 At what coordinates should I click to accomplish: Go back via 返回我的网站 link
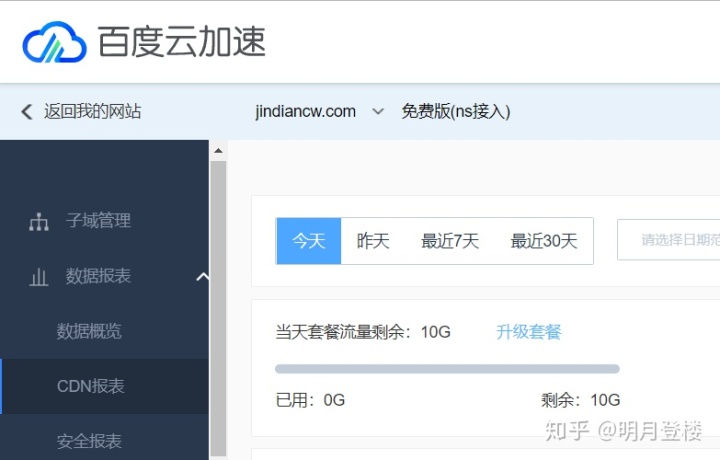(x=92, y=112)
